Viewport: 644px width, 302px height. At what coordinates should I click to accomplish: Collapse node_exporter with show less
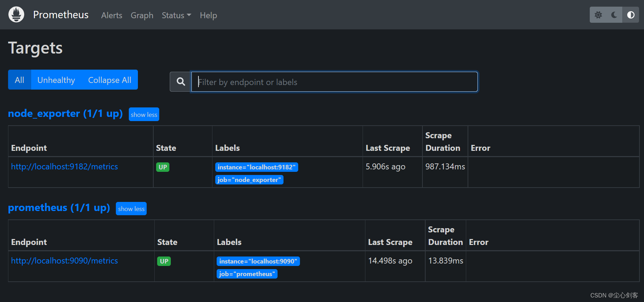coord(144,114)
